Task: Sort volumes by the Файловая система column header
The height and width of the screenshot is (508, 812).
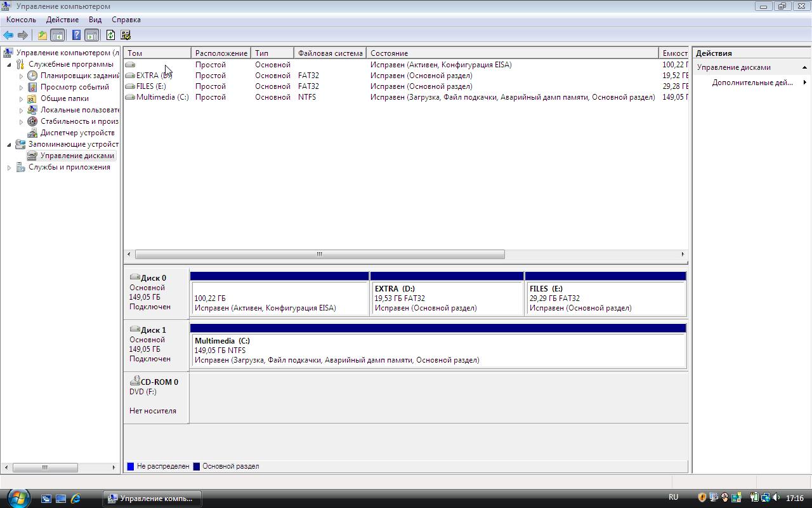Action: pyautogui.click(x=330, y=53)
